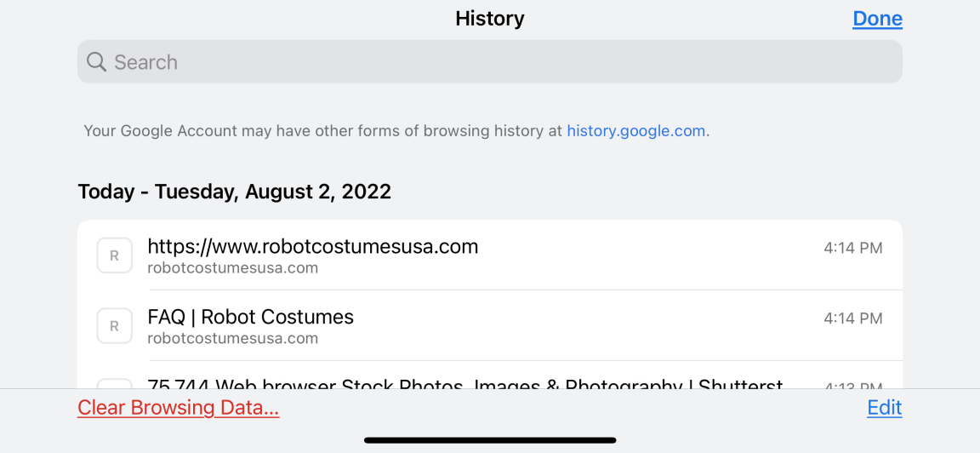Open the Web browser Stock Photos Shutterstock entry
This screenshot has height=453, width=980.
[x=464, y=384]
